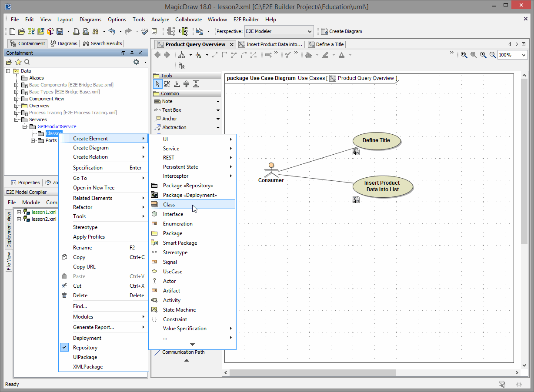
Task: Click the fill color paint bucket swatch
Action: (308, 55)
